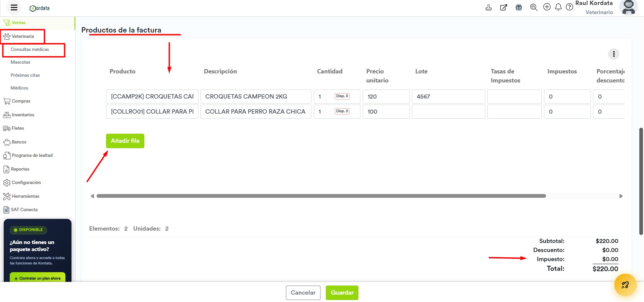
Task: Click the left arrow of horizontal scrollbar
Action: tap(92, 196)
